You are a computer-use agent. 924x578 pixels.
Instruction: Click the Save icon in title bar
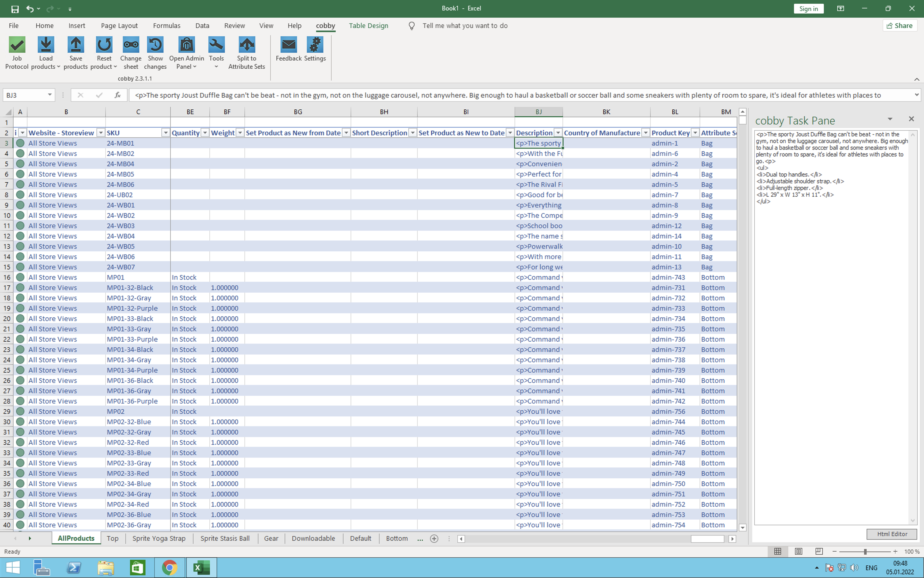(x=15, y=9)
